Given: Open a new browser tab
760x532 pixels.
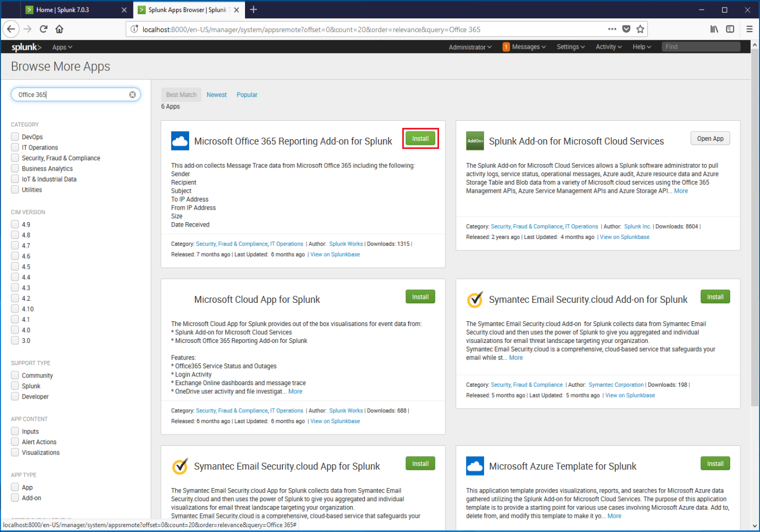Looking at the screenshot, I should click(253, 10).
